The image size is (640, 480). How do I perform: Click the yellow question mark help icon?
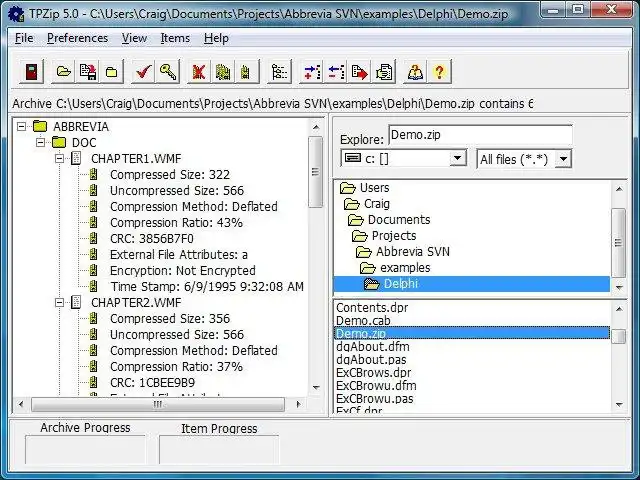click(x=439, y=72)
